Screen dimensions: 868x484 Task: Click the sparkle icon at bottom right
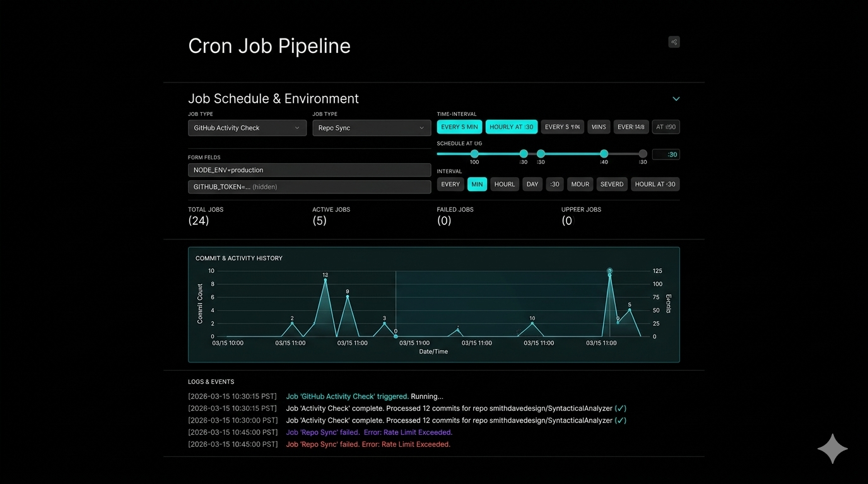831,448
